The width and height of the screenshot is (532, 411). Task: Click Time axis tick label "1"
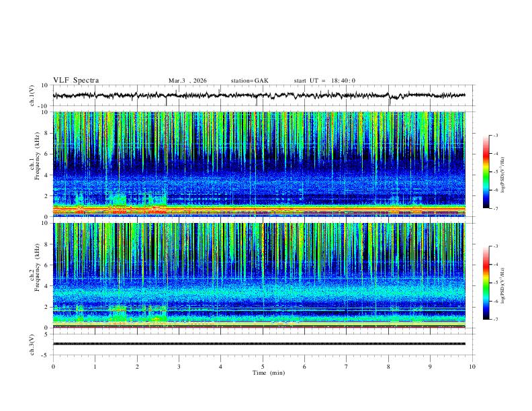pos(95,367)
